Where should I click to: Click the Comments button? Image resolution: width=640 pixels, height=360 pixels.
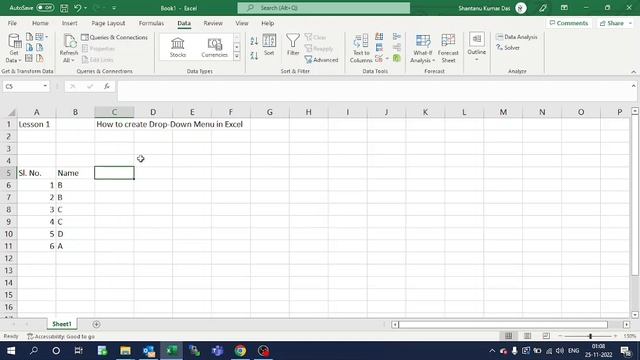569,23
